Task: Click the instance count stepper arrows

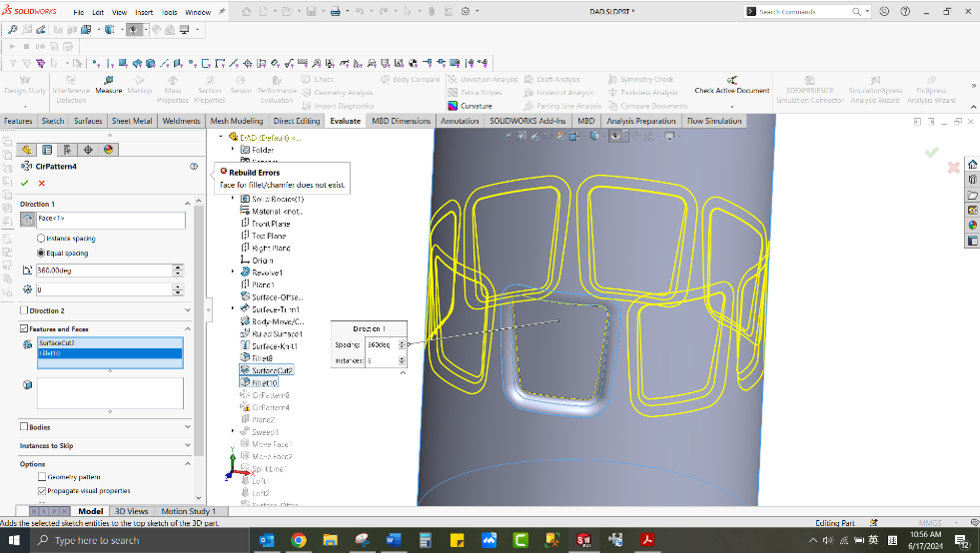Action: tap(178, 289)
